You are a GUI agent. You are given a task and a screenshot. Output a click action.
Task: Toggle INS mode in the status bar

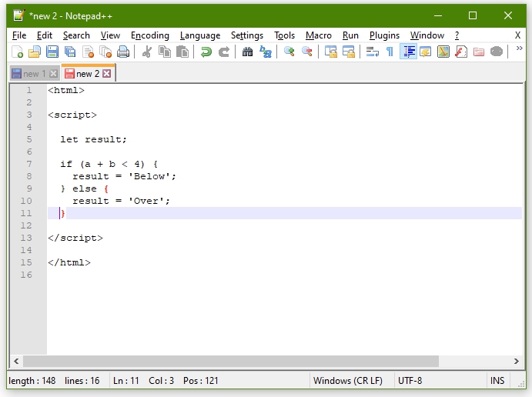click(497, 381)
